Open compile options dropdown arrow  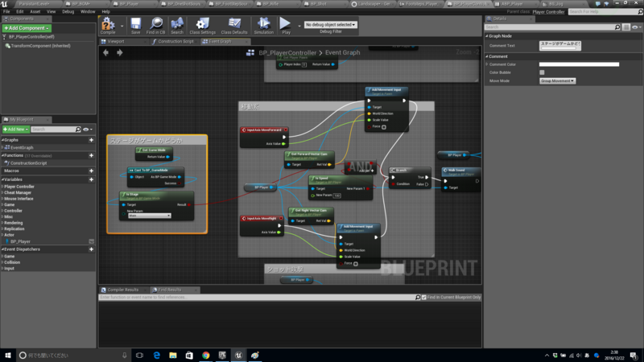(x=122, y=26)
